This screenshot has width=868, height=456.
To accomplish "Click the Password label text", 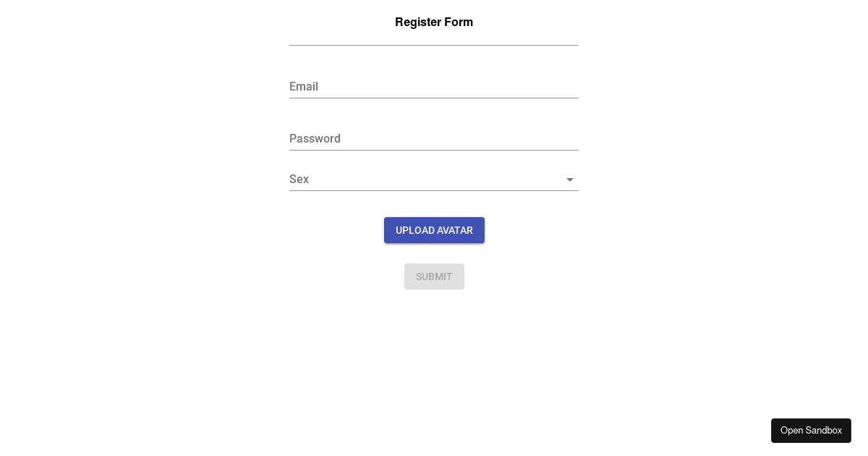I will [x=315, y=139].
